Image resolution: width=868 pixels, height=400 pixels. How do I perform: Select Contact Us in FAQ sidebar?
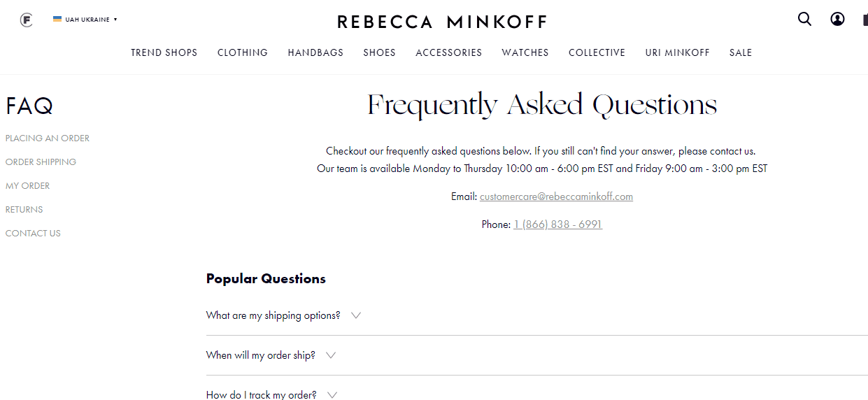pos(33,234)
